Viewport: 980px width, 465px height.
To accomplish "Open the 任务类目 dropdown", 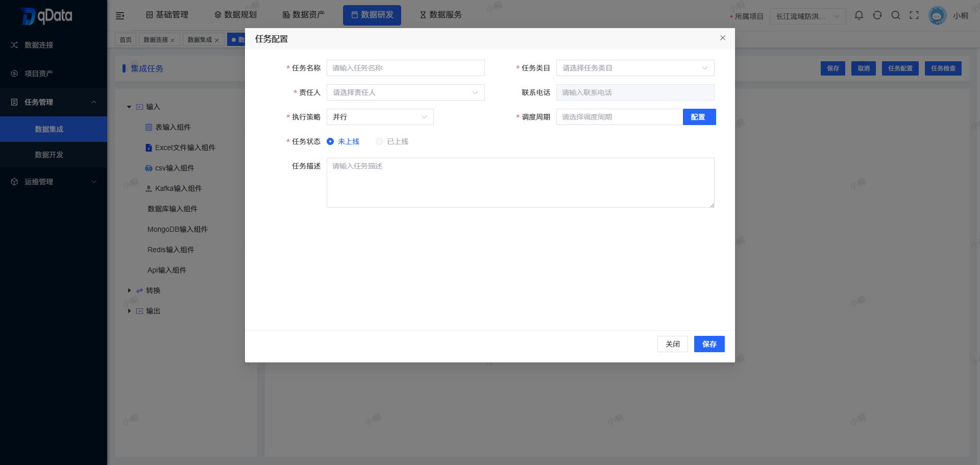I will [x=635, y=68].
